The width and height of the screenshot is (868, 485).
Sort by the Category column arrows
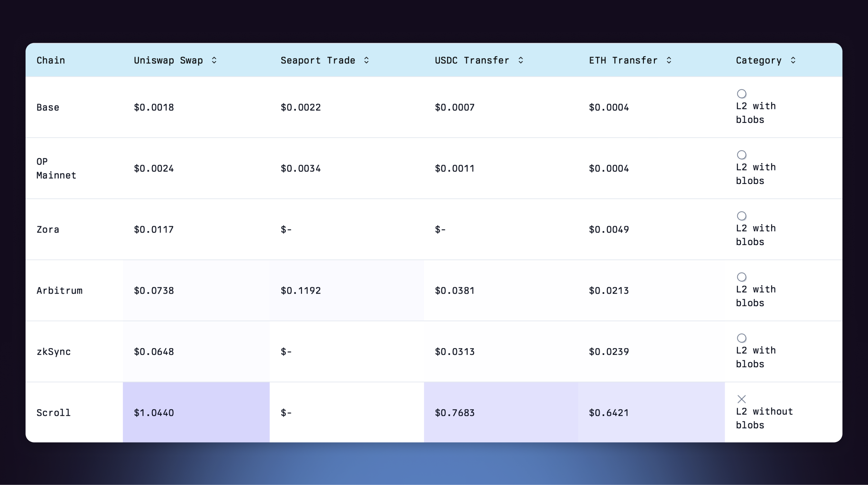793,60
